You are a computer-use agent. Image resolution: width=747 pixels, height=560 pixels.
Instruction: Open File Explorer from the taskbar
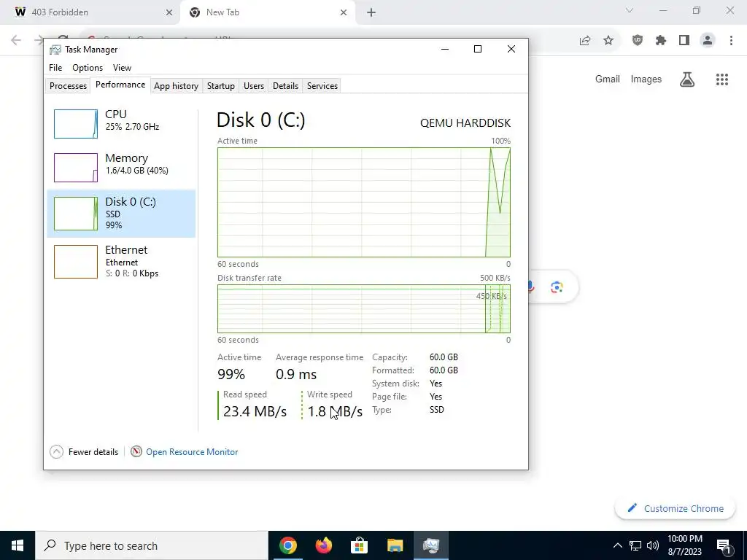[395, 545]
